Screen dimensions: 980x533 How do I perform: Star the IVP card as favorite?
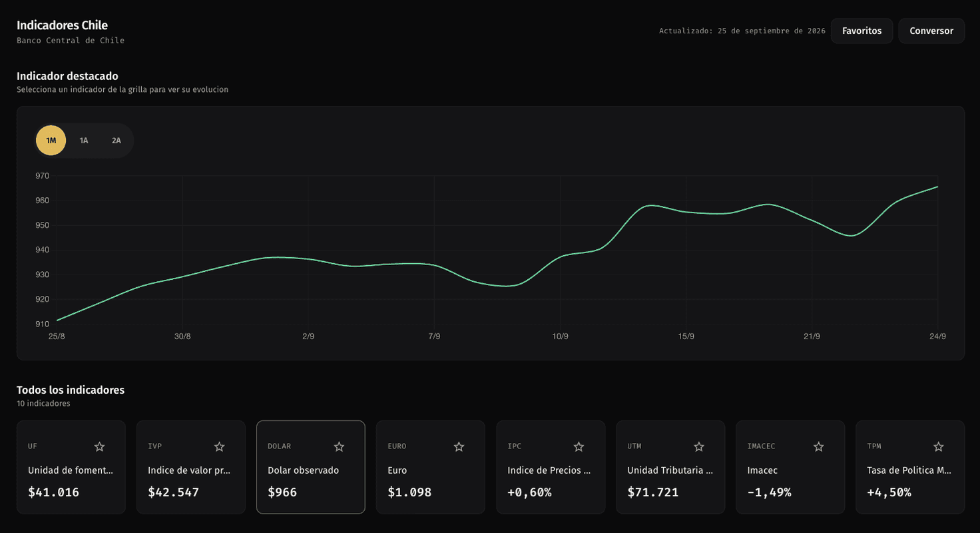220,446
